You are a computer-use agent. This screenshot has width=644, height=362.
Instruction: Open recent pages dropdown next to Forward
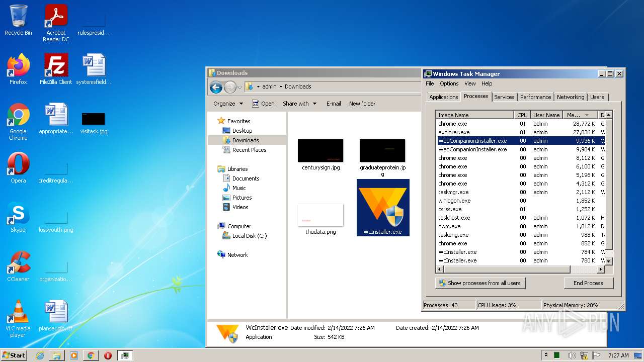click(x=240, y=87)
